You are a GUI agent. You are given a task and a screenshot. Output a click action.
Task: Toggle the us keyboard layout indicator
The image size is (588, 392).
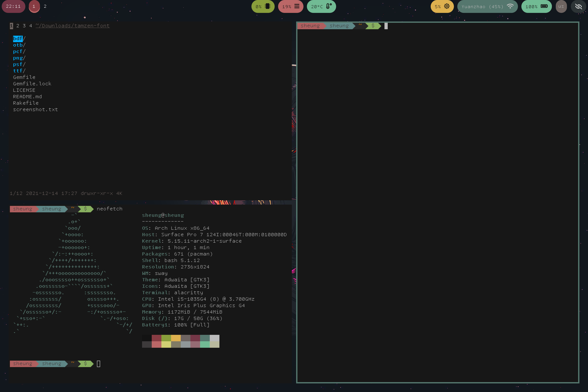(561, 6)
